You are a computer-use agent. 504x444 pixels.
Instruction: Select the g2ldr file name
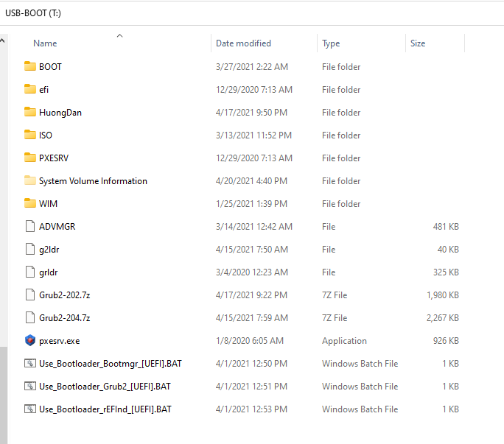(49, 250)
